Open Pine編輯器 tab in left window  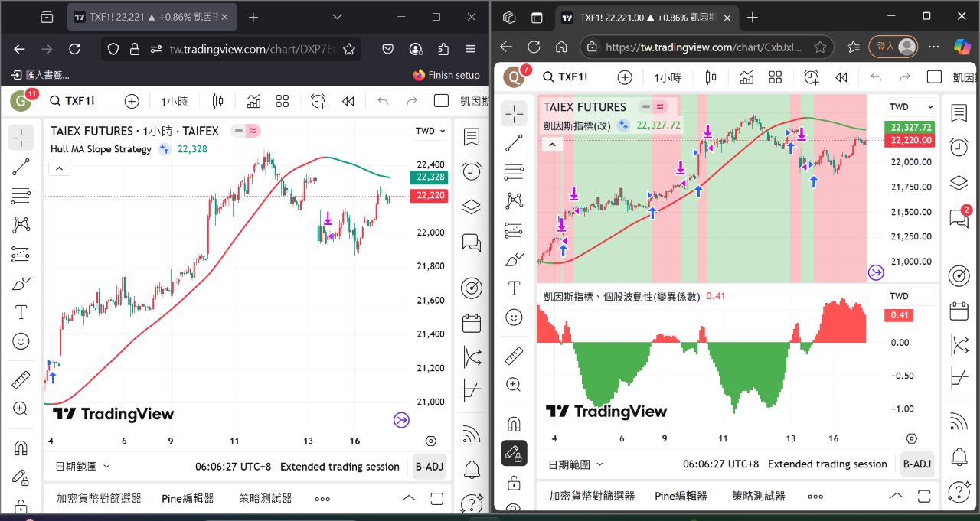[x=188, y=498]
